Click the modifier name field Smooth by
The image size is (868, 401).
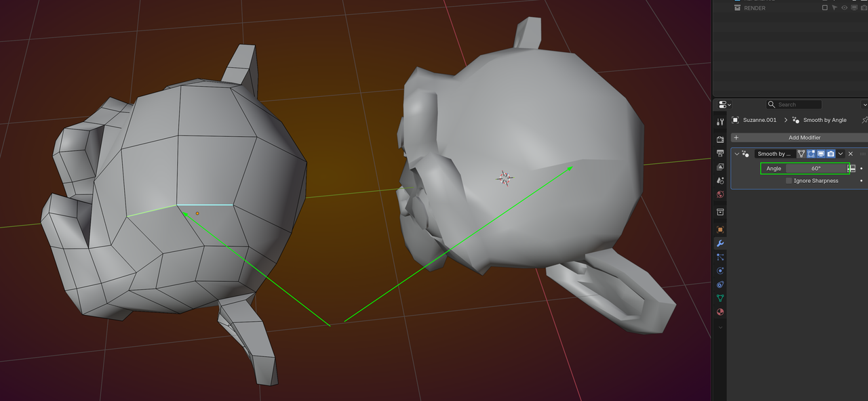pos(774,154)
